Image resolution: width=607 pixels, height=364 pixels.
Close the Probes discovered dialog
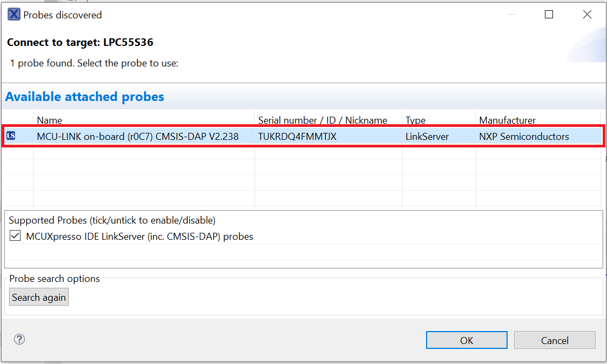pyautogui.click(x=587, y=15)
